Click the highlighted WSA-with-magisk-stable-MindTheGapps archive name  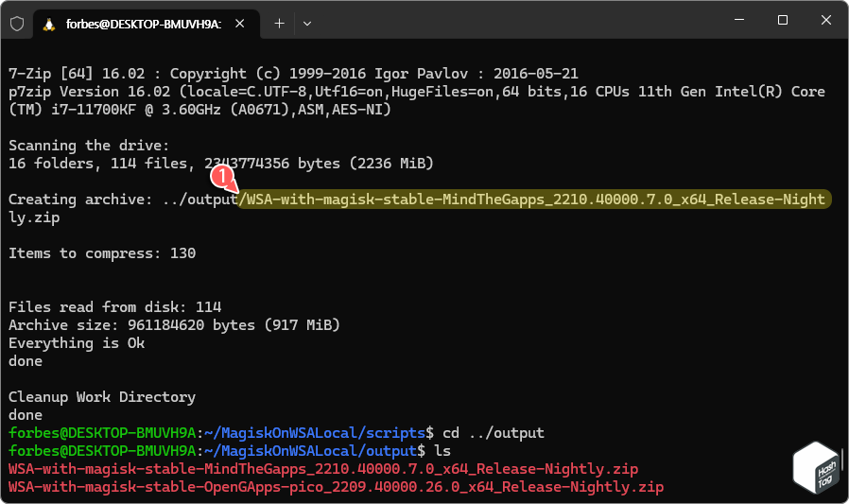pos(535,200)
